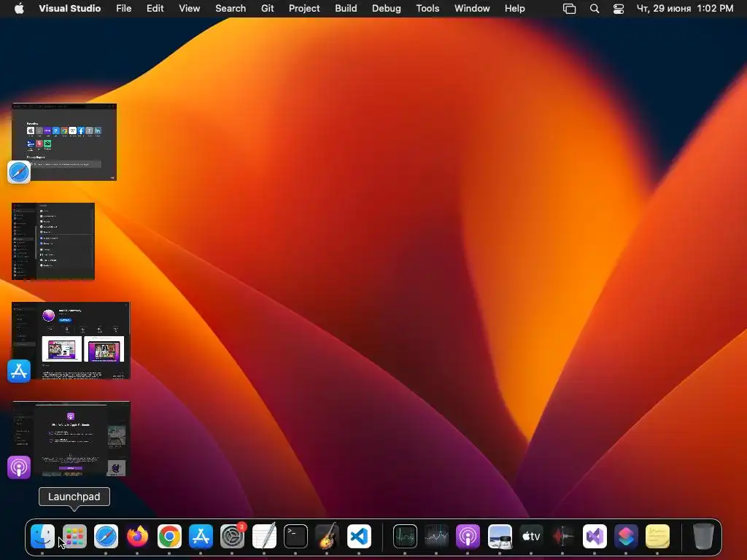Open Google Chrome from the Dock

[169, 536]
